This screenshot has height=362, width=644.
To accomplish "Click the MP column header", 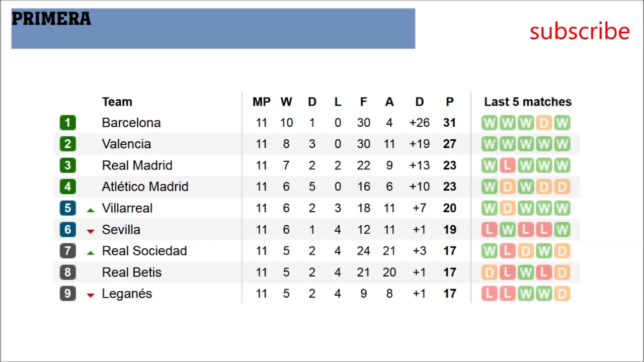I will click(x=261, y=102).
